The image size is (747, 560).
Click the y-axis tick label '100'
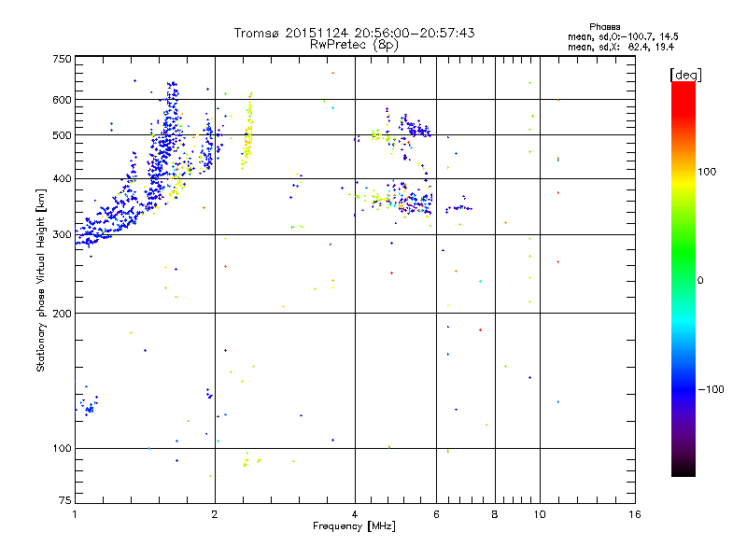click(x=62, y=449)
